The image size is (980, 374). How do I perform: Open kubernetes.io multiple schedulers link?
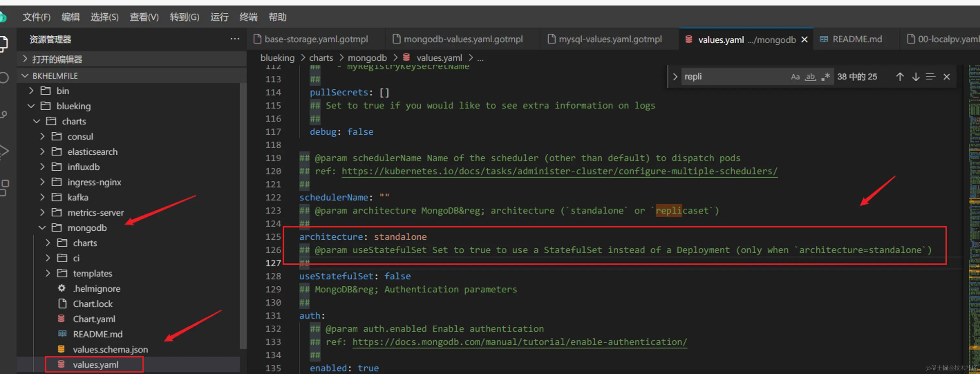tap(559, 171)
